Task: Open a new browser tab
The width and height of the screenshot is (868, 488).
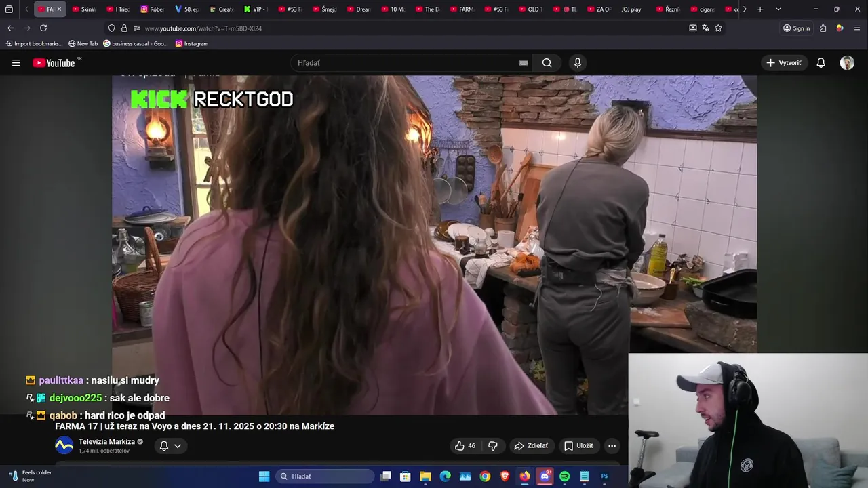Action: [760, 9]
